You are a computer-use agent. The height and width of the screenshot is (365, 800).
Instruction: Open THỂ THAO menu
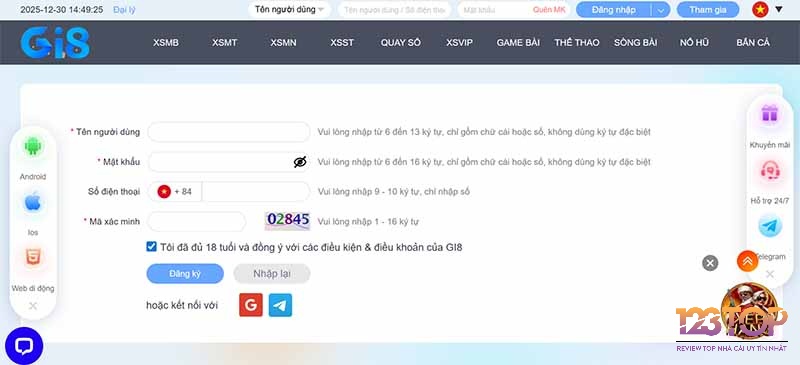coord(577,43)
